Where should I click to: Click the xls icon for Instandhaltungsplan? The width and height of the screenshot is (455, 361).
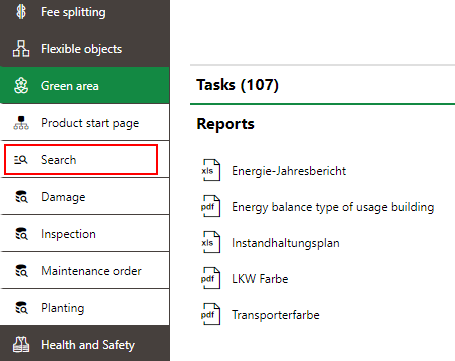pos(211,242)
